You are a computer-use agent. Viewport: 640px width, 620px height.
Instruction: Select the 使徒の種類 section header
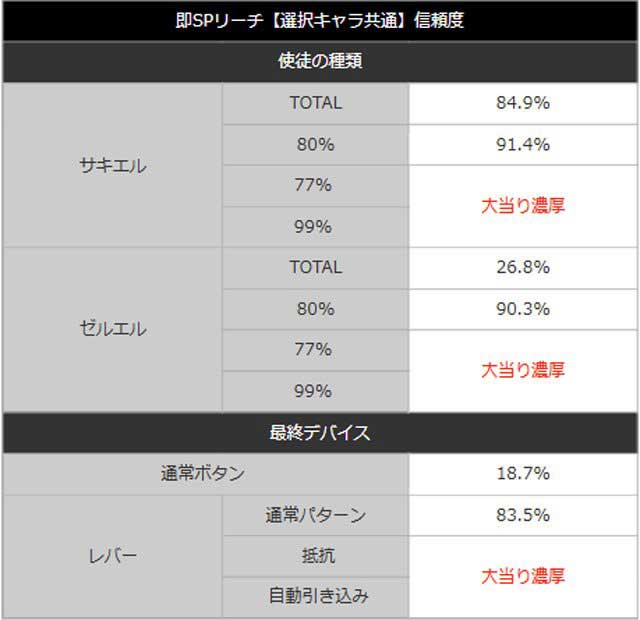click(320, 61)
